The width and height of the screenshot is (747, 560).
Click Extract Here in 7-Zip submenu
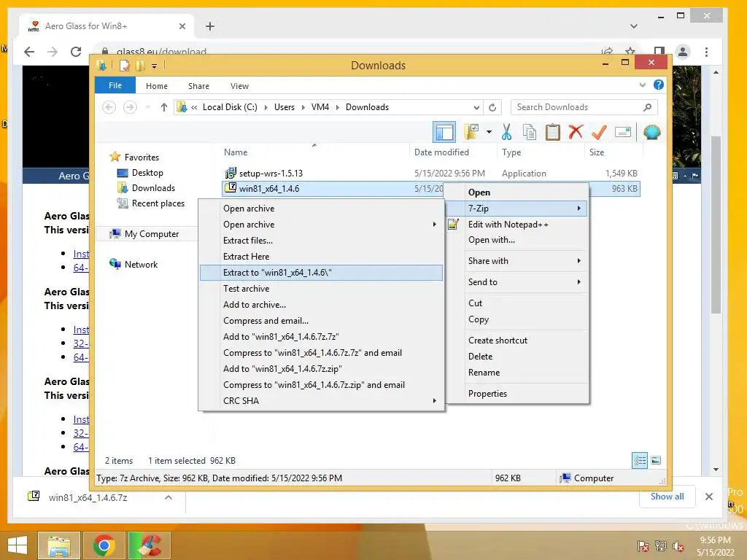click(x=321, y=256)
